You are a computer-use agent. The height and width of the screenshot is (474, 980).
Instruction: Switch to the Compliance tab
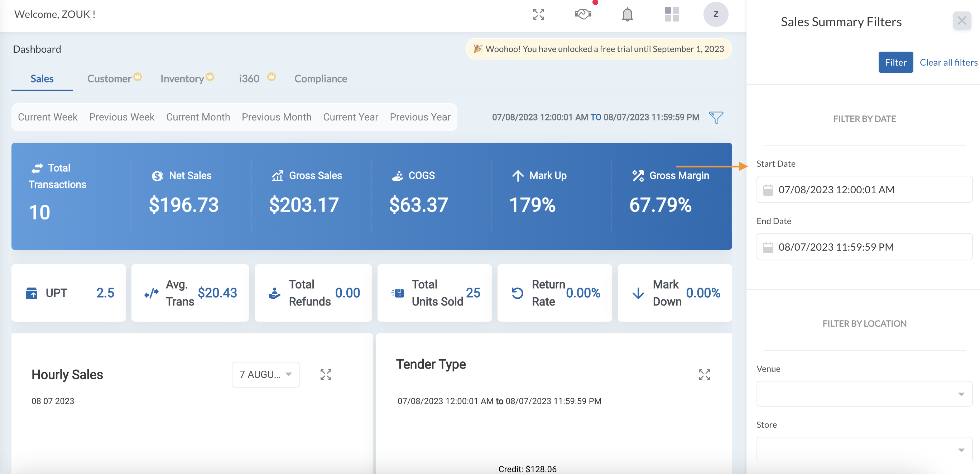tap(321, 79)
